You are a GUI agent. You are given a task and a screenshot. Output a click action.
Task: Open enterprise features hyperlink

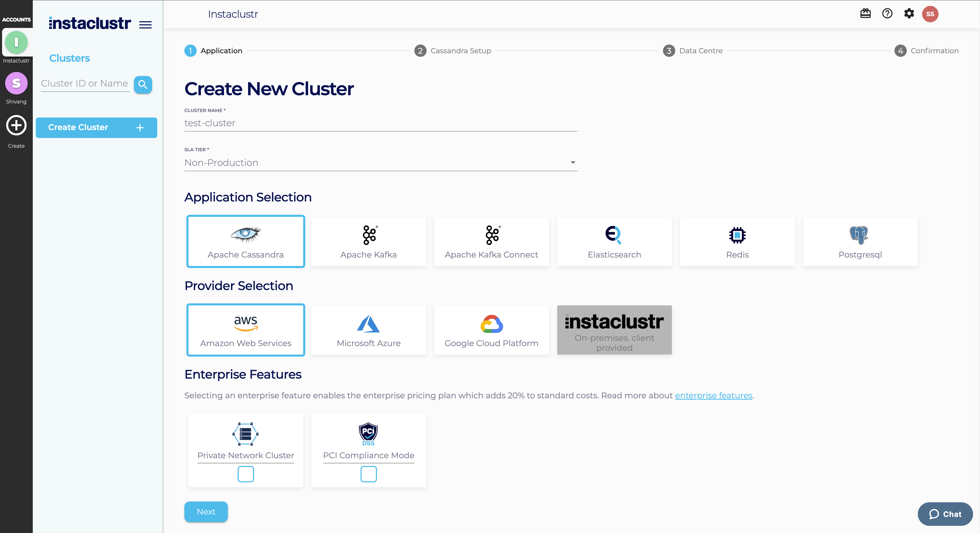click(713, 395)
